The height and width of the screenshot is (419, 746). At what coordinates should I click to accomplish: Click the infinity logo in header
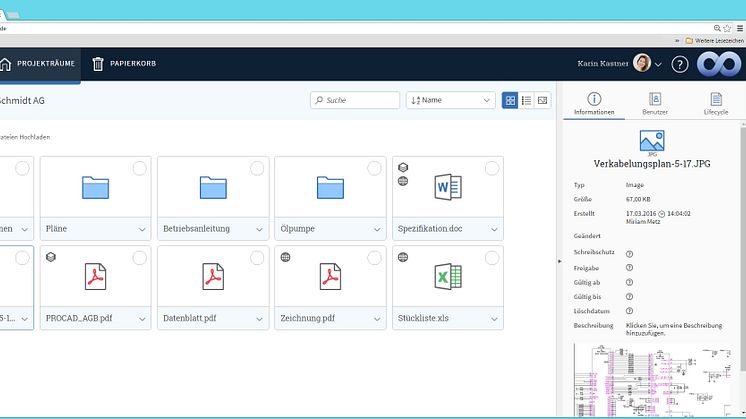(719, 64)
